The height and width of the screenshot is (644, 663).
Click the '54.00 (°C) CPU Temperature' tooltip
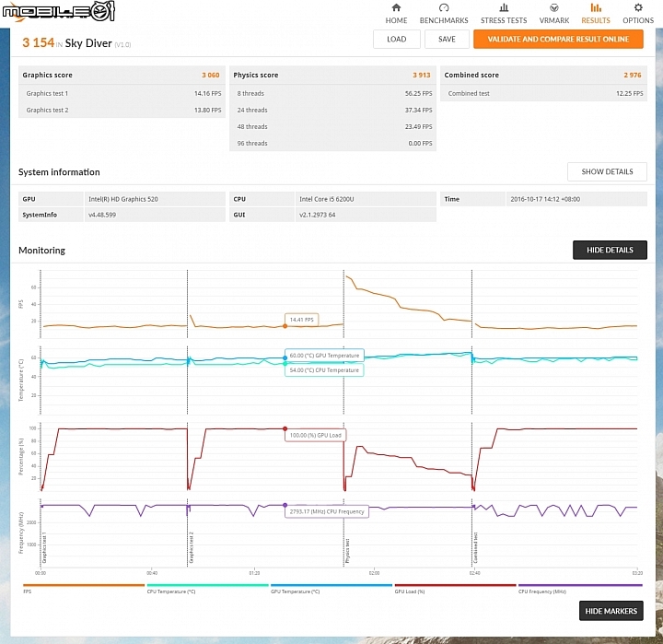324,369
